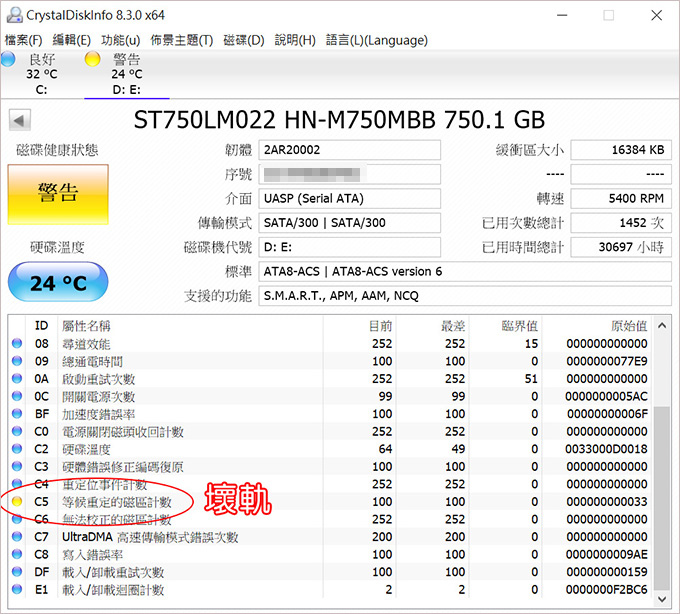The width and height of the screenshot is (680, 614).
Task: Click the 24 °C temperature button
Action: click(58, 282)
